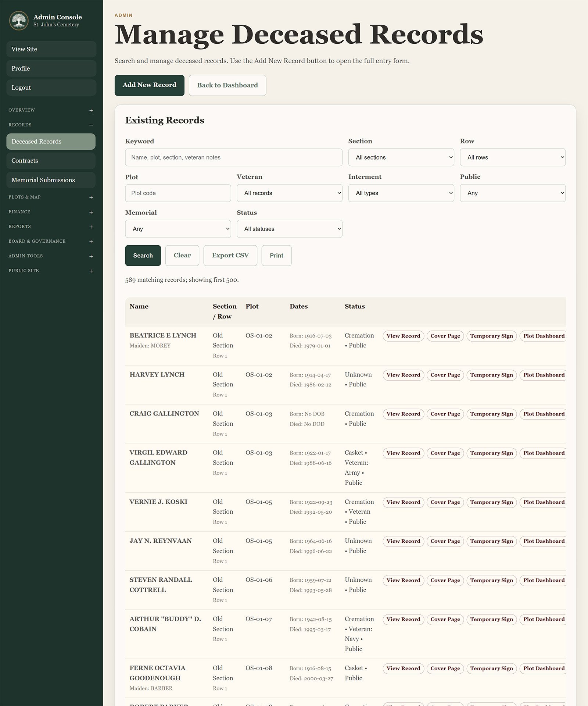Expand the Plots & Map section
This screenshot has width=588, height=706.
(51, 197)
